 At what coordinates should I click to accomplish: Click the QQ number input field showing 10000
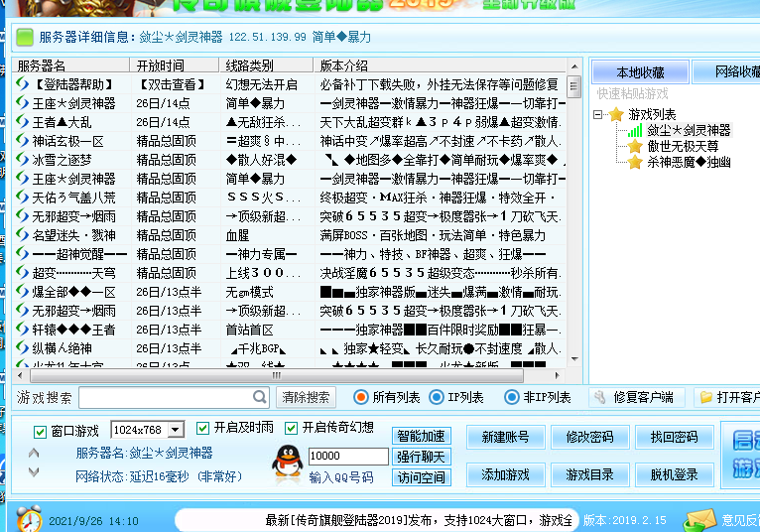coord(348,456)
